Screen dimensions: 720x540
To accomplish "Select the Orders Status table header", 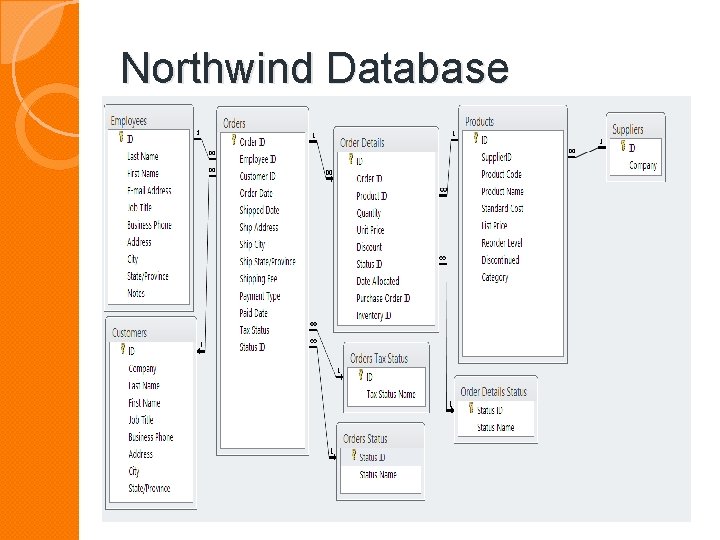I will tap(380, 439).
